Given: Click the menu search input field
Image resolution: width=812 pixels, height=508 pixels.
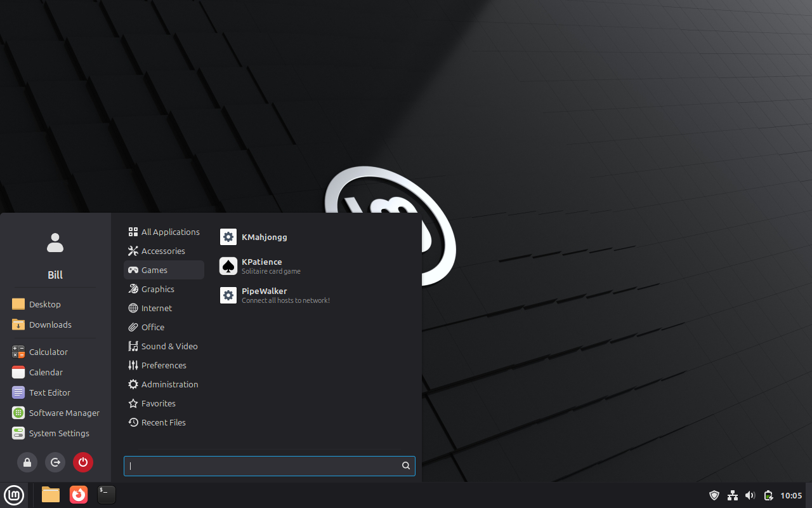Looking at the screenshot, I should pos(263,465).
